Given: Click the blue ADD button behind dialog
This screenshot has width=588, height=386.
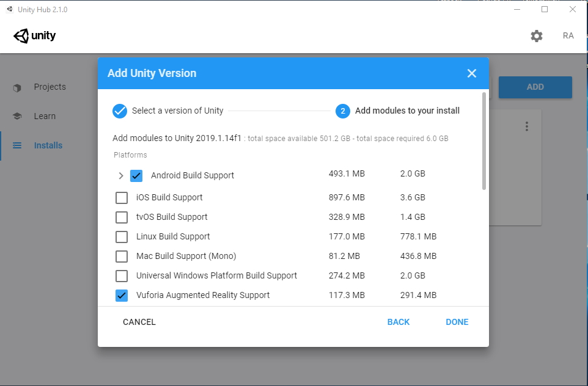Looking at the screenshot, I should pos(535,87).
